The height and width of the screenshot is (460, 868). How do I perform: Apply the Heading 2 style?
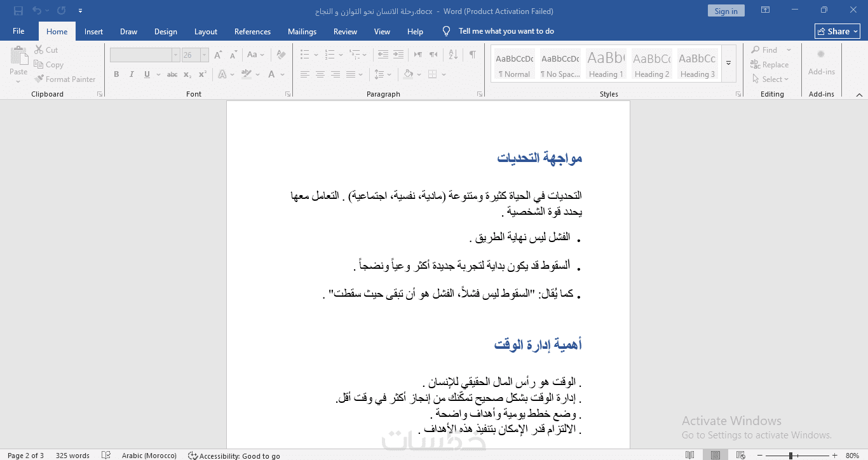pyautogui.click(x=652, y=64)
